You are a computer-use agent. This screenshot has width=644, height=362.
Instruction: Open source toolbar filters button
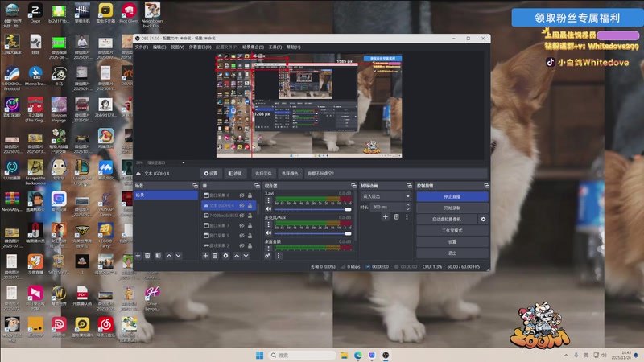coord(235,174)
